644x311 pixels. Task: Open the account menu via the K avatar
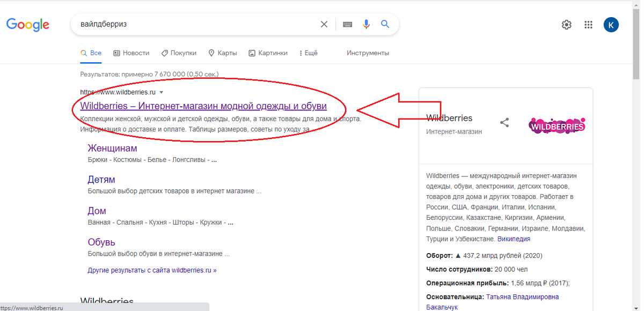click(611, 24)
